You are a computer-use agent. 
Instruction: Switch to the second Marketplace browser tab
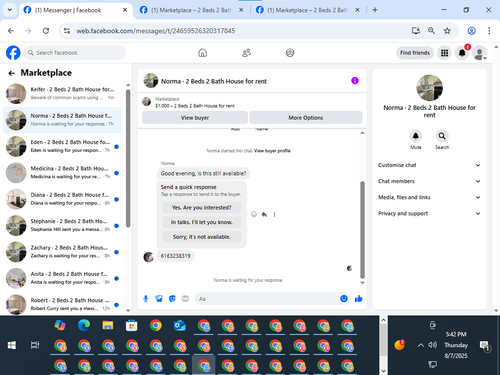tap(191, 10)
